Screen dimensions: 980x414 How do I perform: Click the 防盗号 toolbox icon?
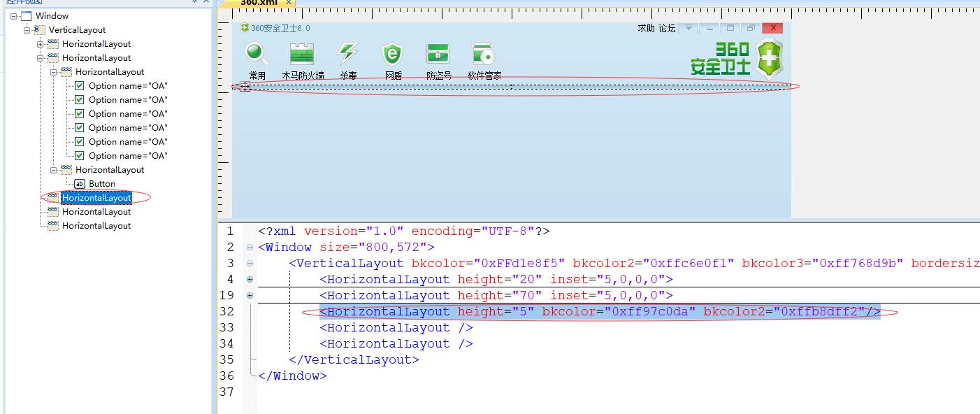click(438, 55)
